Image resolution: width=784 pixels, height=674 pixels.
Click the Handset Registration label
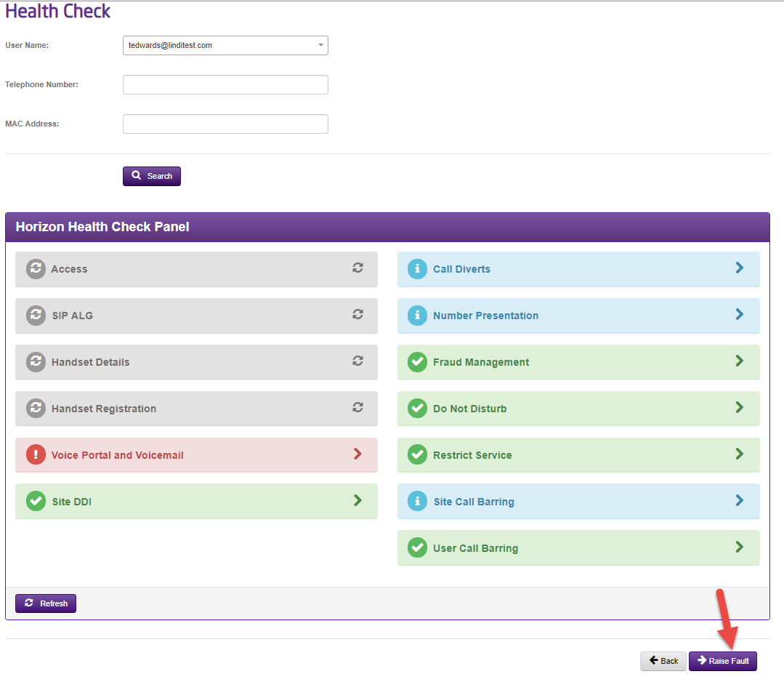pyautogui.click(x=104, y=409)
